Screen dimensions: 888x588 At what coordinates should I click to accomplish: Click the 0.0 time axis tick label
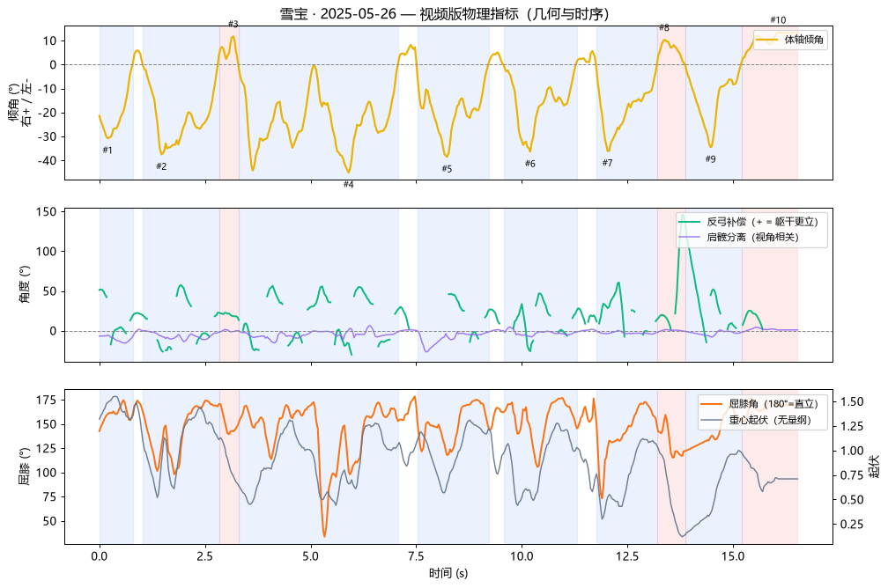99,555
